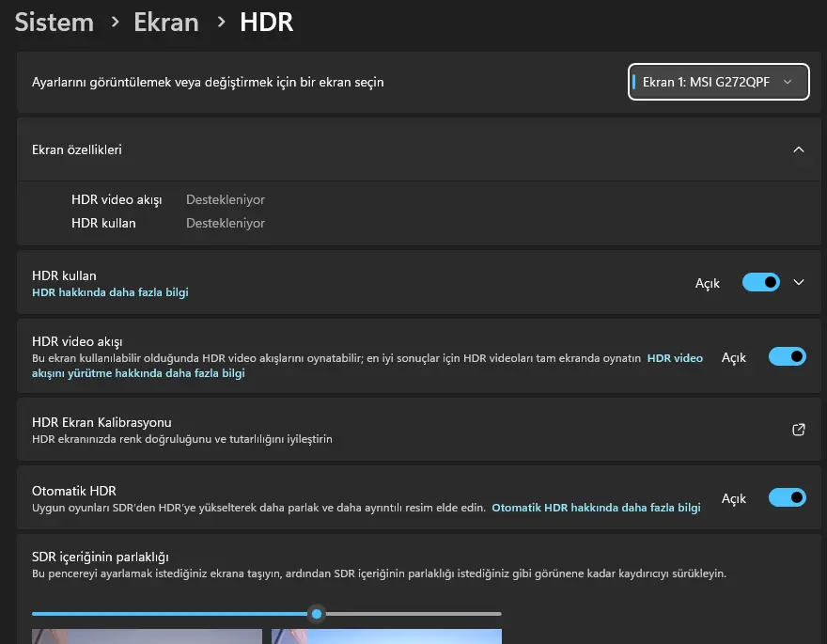Click the breadcrumb arrow after Sistem
This screenshot has height=644, width=827.
(115, 23)
